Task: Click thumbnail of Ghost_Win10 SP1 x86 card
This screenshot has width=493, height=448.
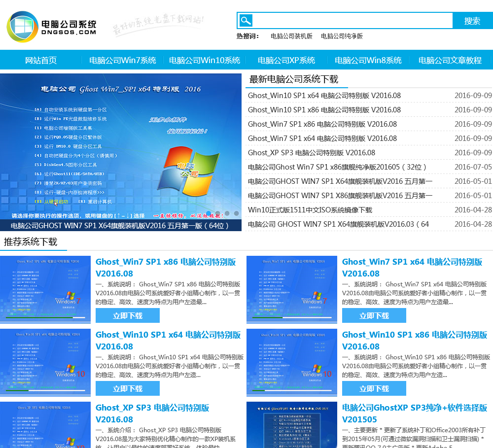Action: [x=292, y=362]
